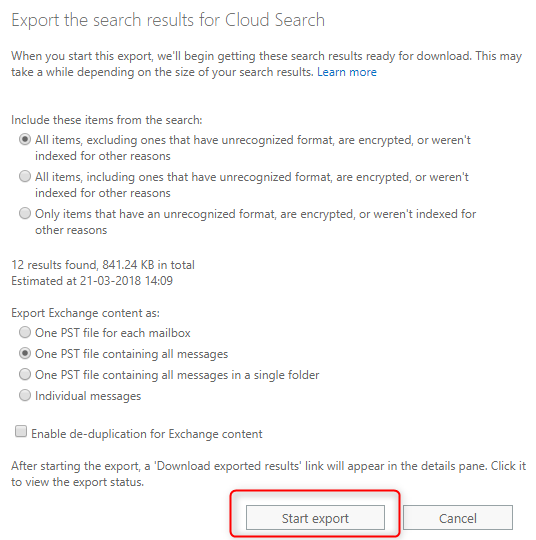Image resolution: width=536 pixels, height=540 pixels.
Task: Click the When you start this export paragraph
Action: [267, 64]
